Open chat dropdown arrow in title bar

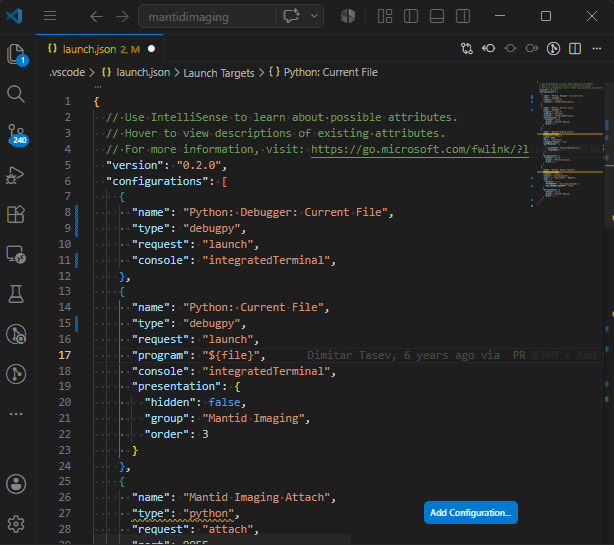(314, 16)
